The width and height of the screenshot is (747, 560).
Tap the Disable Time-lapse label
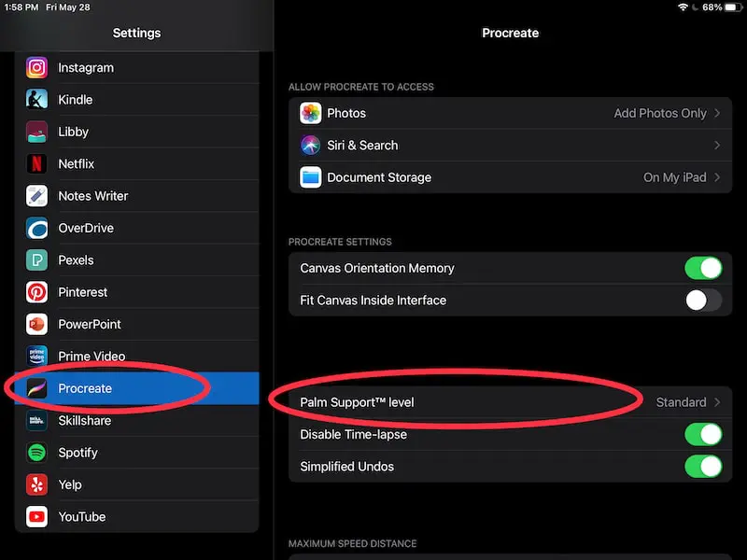click(354, 434)
